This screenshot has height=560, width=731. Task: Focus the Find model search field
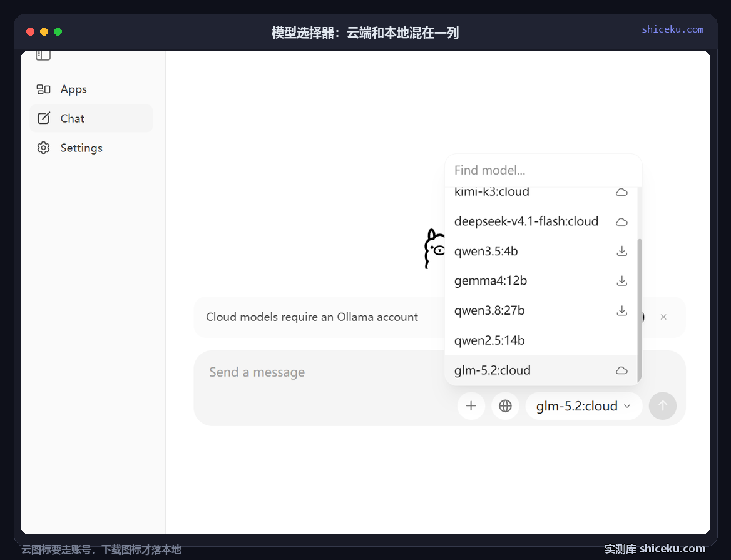pyautogui.click(x=543, y=170)
